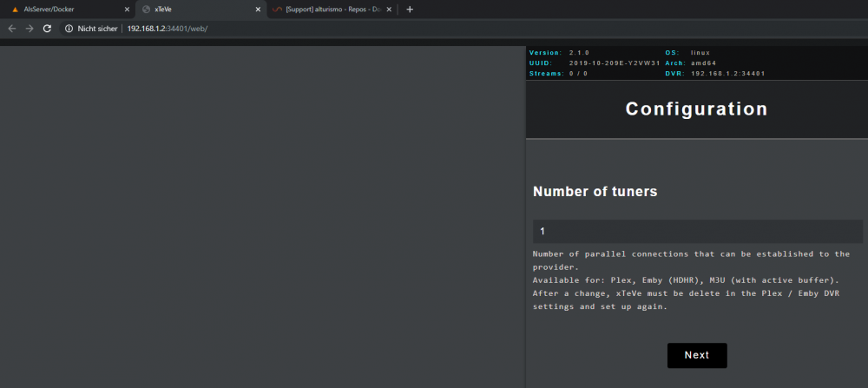Close the AlsServer/Docker tab

point(127,10)
